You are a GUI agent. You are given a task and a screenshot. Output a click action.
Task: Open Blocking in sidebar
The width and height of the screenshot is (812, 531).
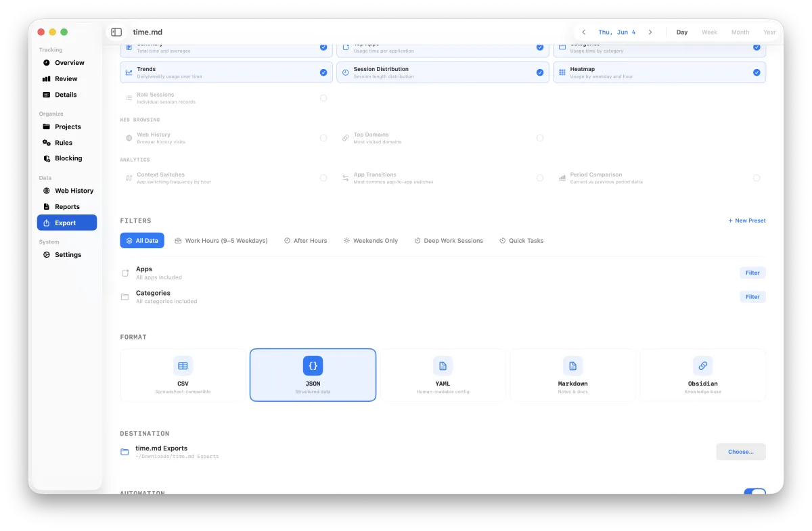[67, 158]
